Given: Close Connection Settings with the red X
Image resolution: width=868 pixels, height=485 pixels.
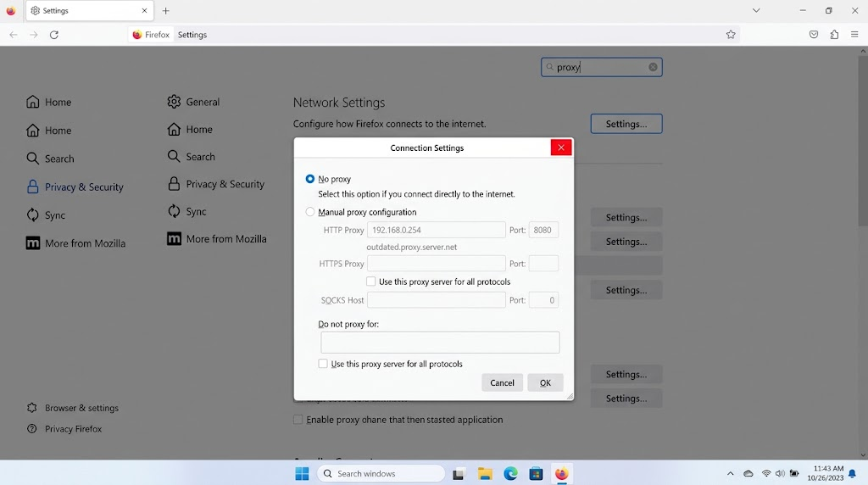Looking at the screenshot, I should (x=561, y=148).
